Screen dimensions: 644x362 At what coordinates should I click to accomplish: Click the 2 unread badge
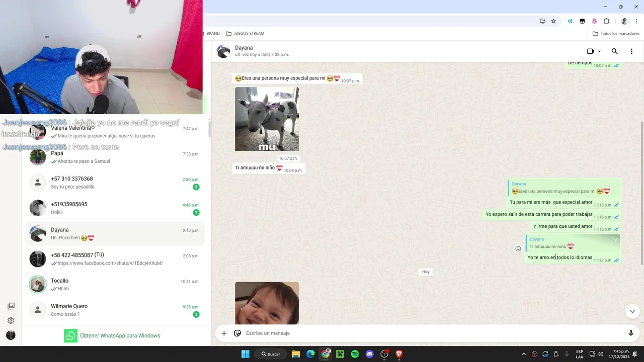[x=196, y=187]
